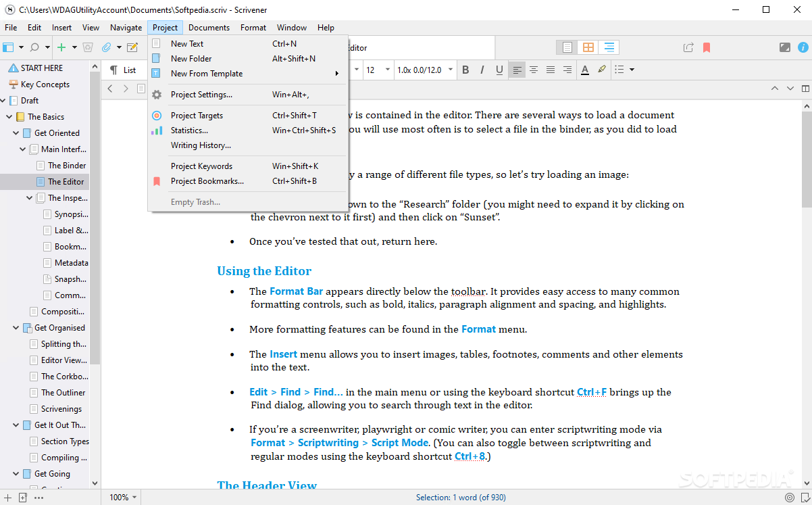812x505 pixels.
Task: Collapse The Basics folder
Action: tap(9, 117)
